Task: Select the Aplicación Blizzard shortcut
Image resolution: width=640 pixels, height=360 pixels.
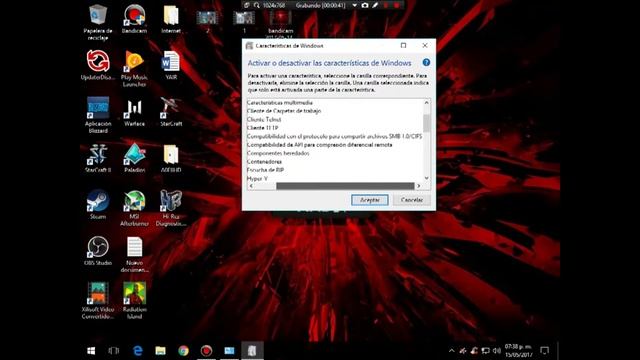Action: 98,115
